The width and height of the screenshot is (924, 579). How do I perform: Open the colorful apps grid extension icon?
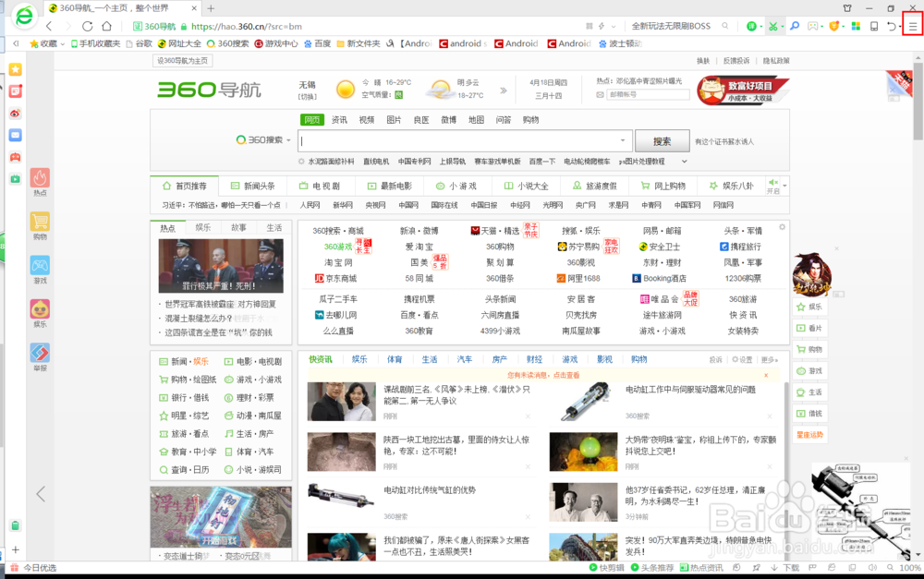(x=856, y=26)
